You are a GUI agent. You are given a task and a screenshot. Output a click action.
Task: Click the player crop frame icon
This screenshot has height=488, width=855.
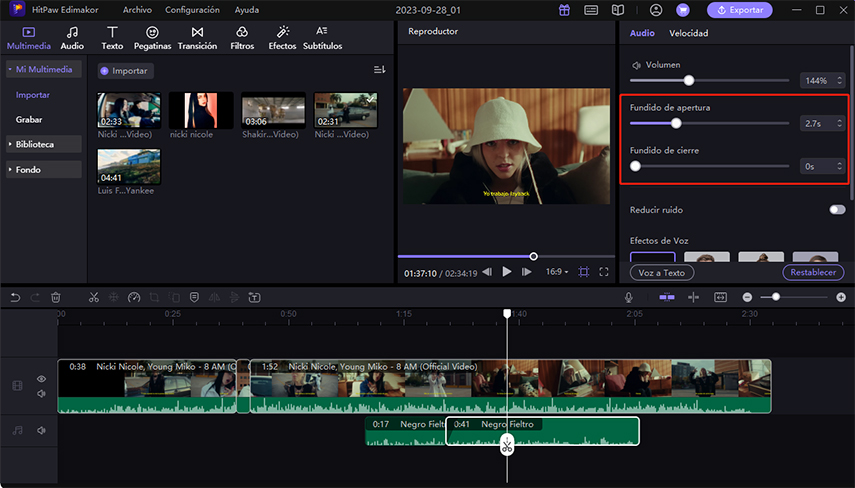(583, 272)
